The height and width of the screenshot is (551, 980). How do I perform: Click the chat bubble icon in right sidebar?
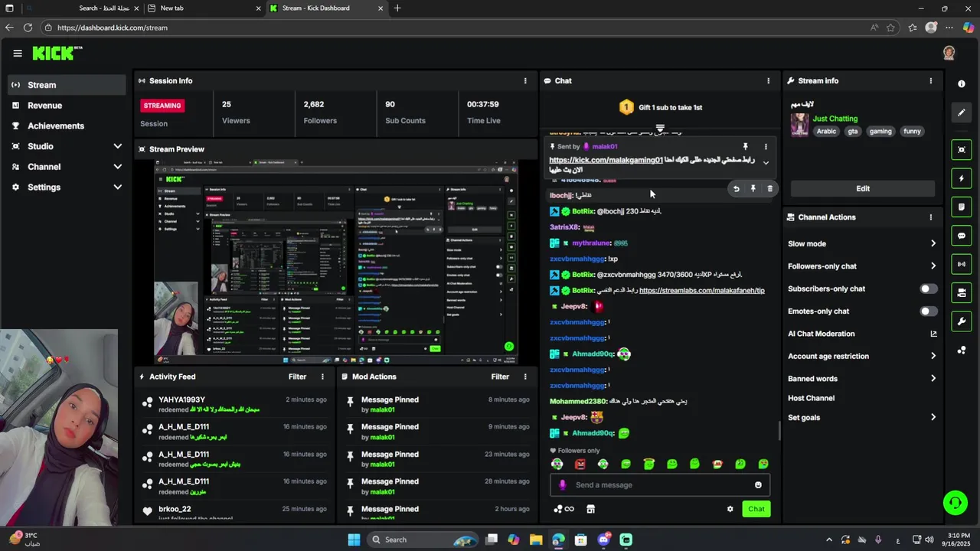(x=962, y=236)
